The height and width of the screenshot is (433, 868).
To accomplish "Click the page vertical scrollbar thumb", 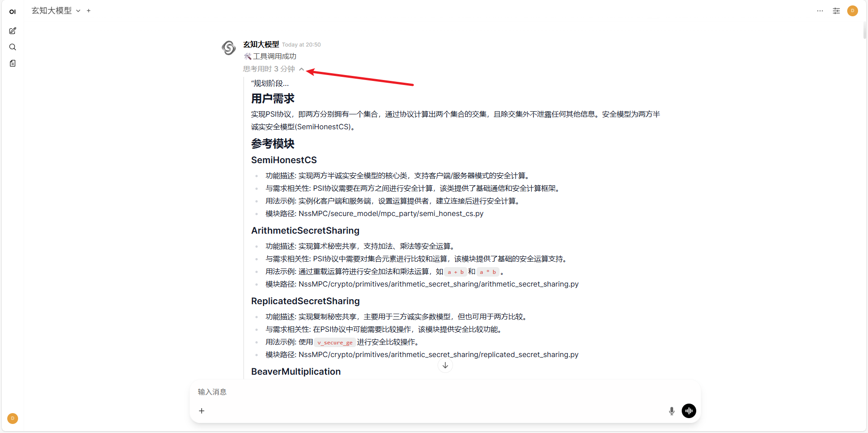I will (x=865, y=30).
